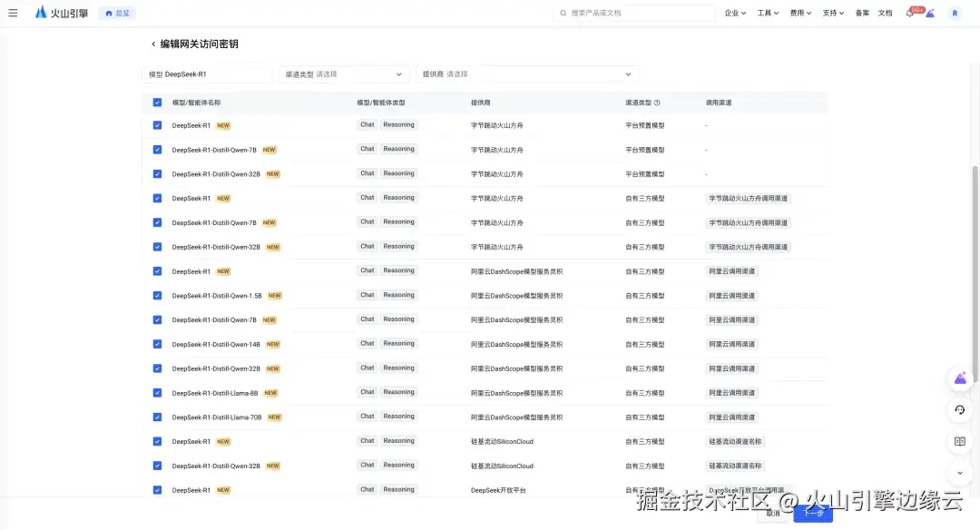Image resolution: width=980 pixels, height=530 pixels.
Task: Open the book documentation floating icon
Action: pos(960,441)
